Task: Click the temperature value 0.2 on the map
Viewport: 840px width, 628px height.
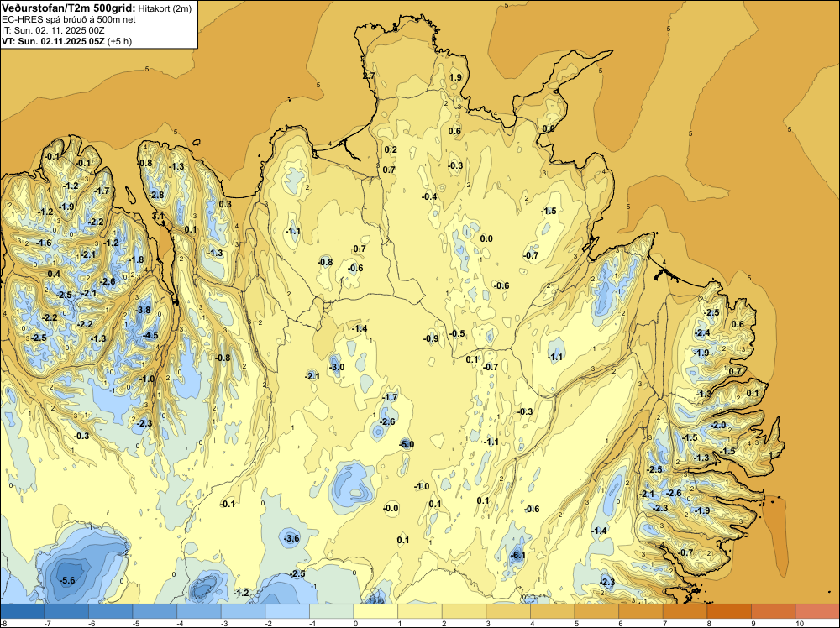Action: (x=391, y=149)
